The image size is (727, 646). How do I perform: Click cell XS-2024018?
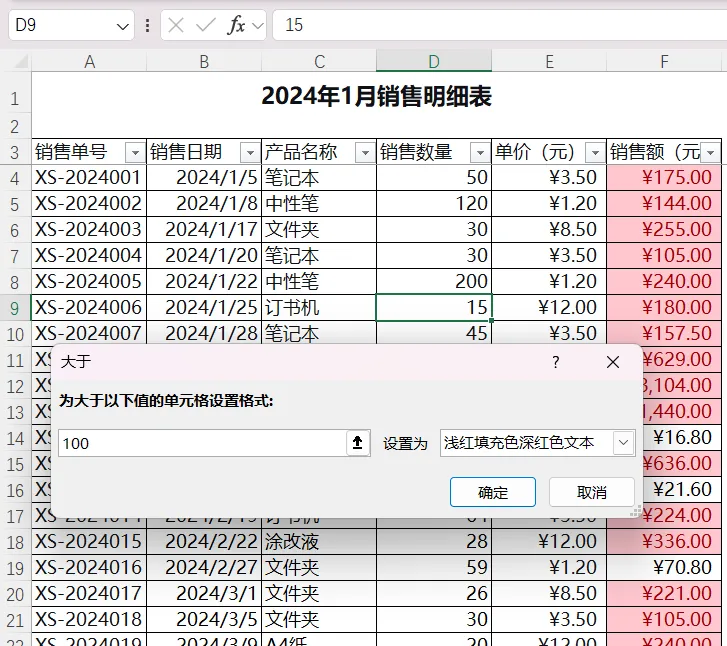tap(89, 619)
